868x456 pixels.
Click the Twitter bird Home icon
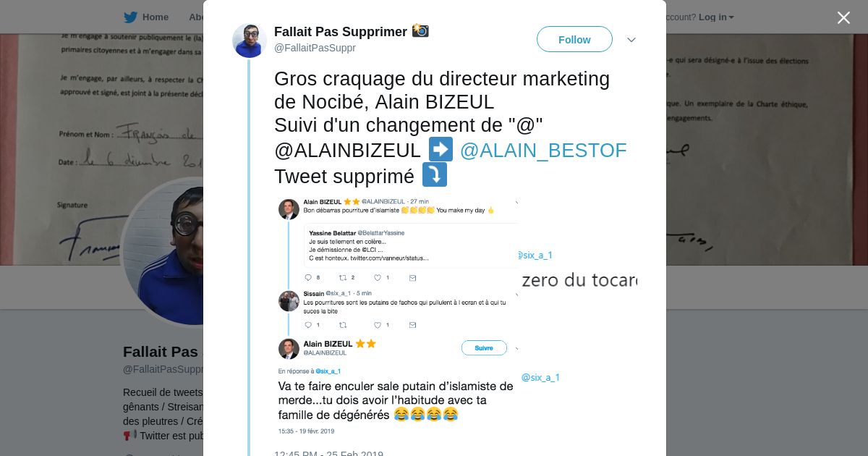pyautogui.click(x=130, y=17)
